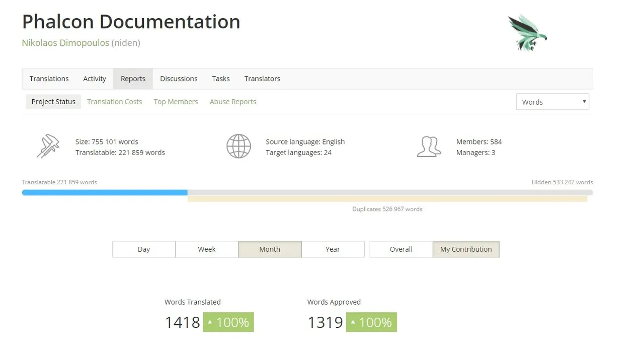Select the Reports tab
Viewport: 644px width, 349px height.
point(133,79)
